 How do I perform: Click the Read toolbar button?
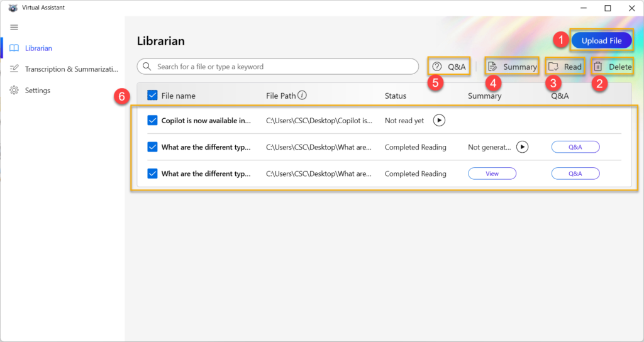(x=565, y=67)
